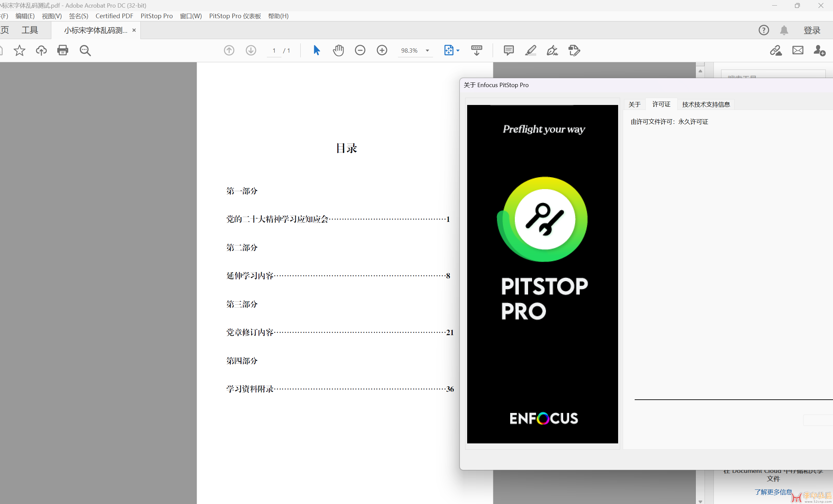Screen dimensions: 833x504
Task: Open the 视图(V) menu
Action: [x=52, y=16]
